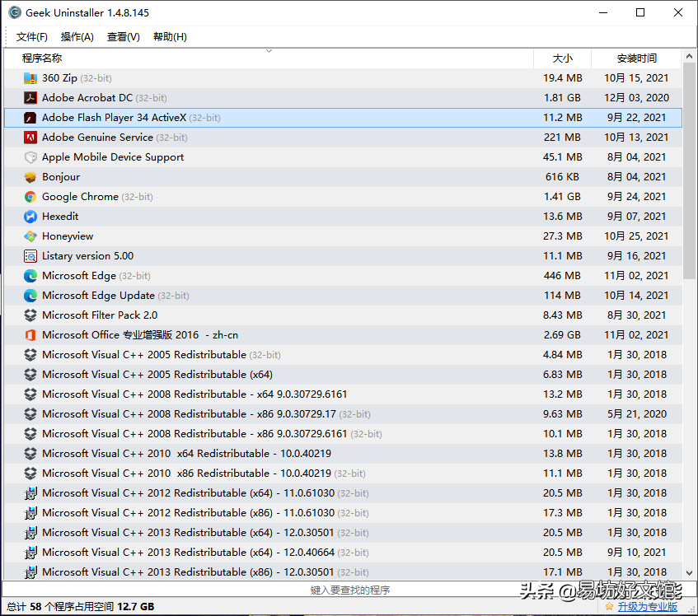Click the Visual C++ 2008 x86 9.0.30729.17 icon

pos(30,414)
